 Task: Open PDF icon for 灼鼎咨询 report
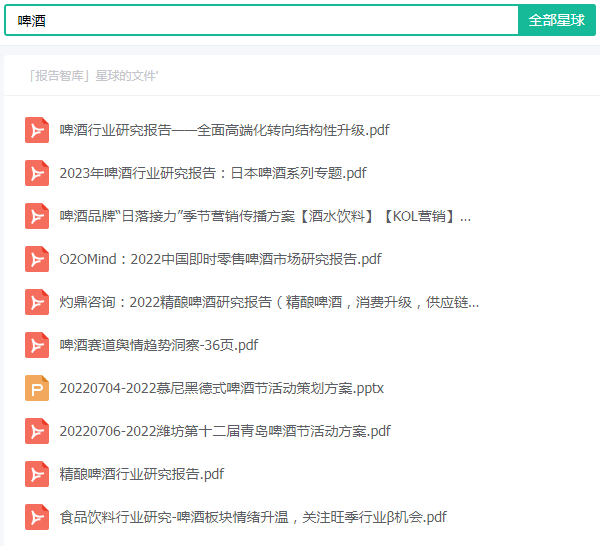pos(37,302)
